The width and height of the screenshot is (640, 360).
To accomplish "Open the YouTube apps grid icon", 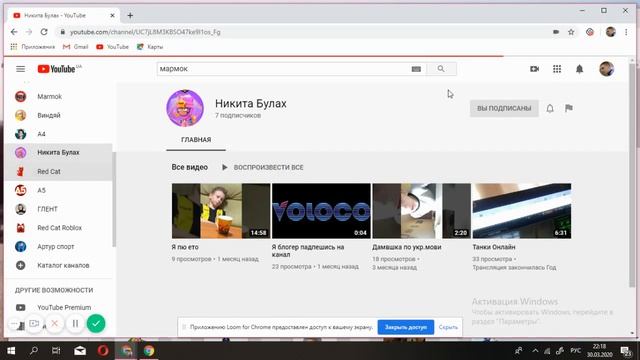I will pyautogui.click(x=557, y=69).
